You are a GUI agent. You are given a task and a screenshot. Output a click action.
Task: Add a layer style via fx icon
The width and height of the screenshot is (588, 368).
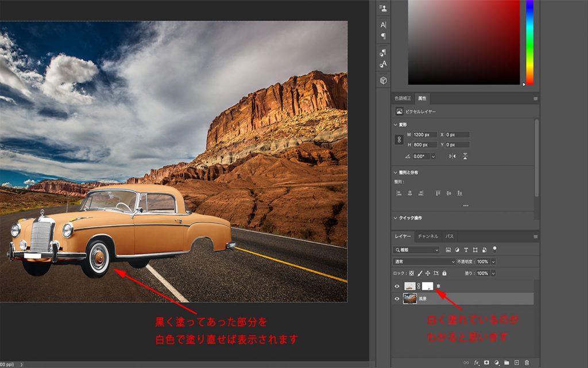tap(476, 363)
